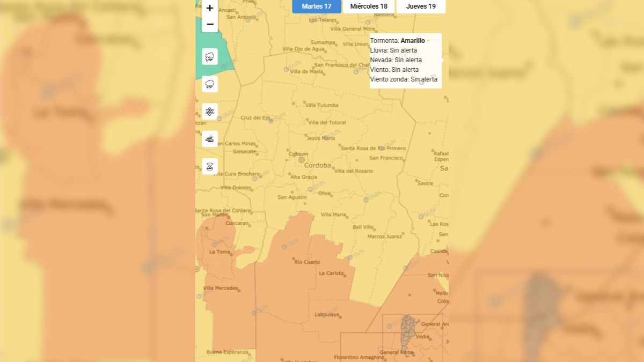Screen dimensions: 644x362
Task: Click the Tormenta Amarillo tooltip line
Action: click(x=398, y=41)
